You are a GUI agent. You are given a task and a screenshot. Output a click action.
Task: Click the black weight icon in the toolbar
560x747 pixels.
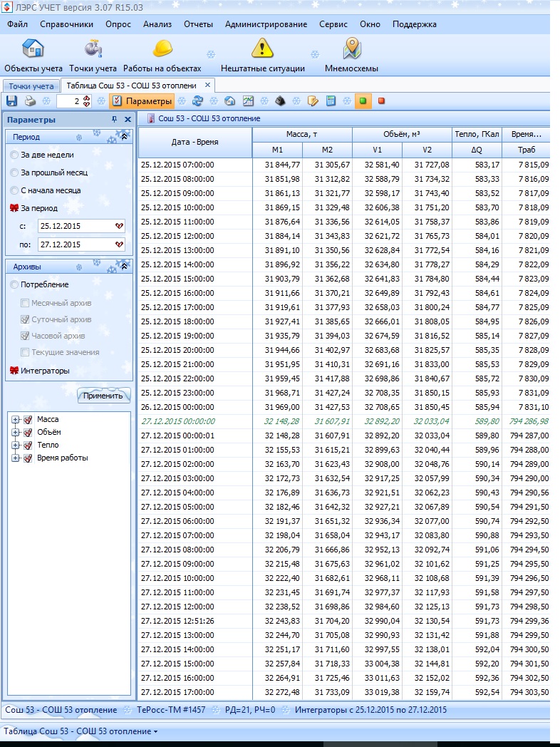click(x=281, y=101)
